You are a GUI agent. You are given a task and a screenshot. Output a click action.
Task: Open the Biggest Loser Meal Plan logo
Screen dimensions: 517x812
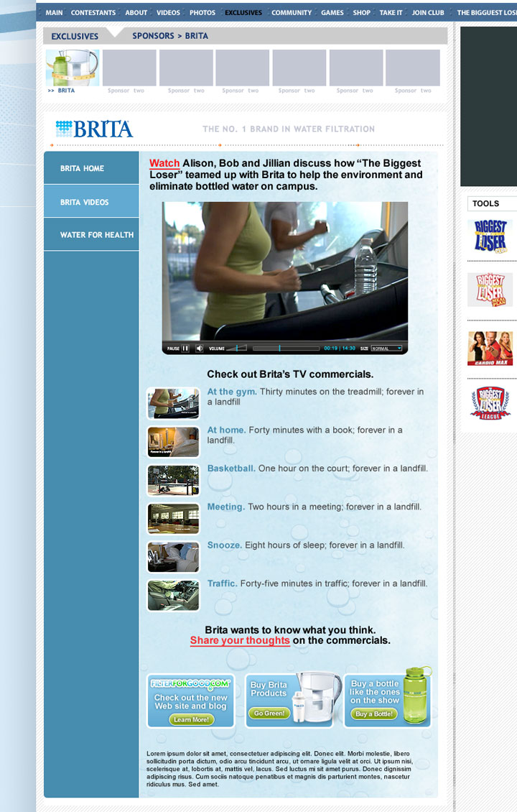[490, 289]
